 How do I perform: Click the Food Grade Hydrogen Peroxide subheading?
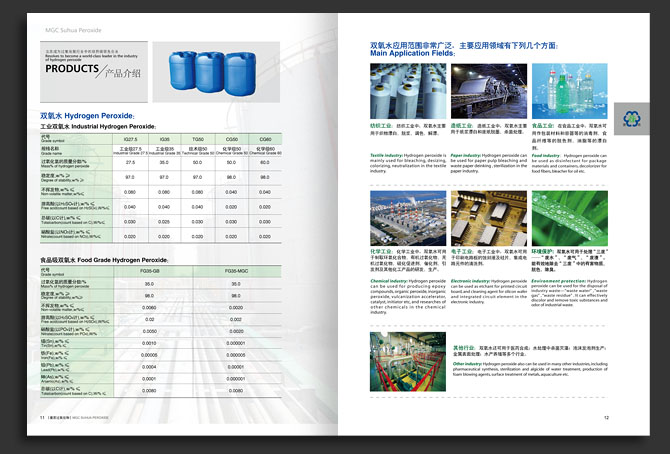tap(107, 260)
